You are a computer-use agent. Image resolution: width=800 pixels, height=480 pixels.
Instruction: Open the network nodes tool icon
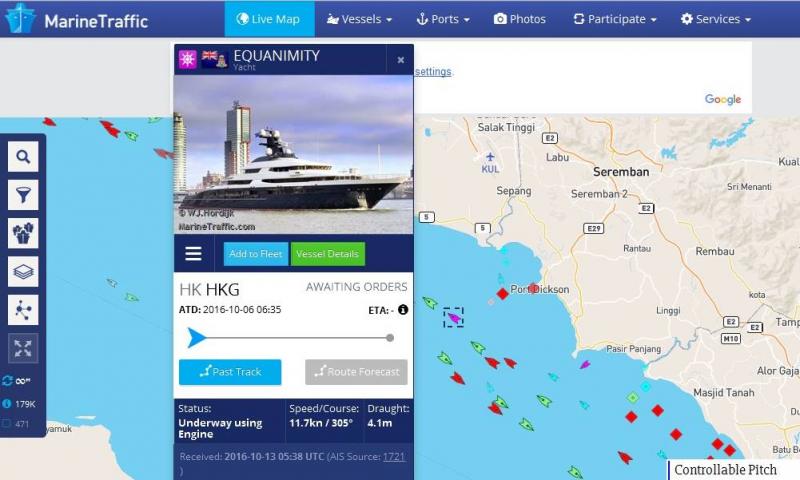point(23,310)
